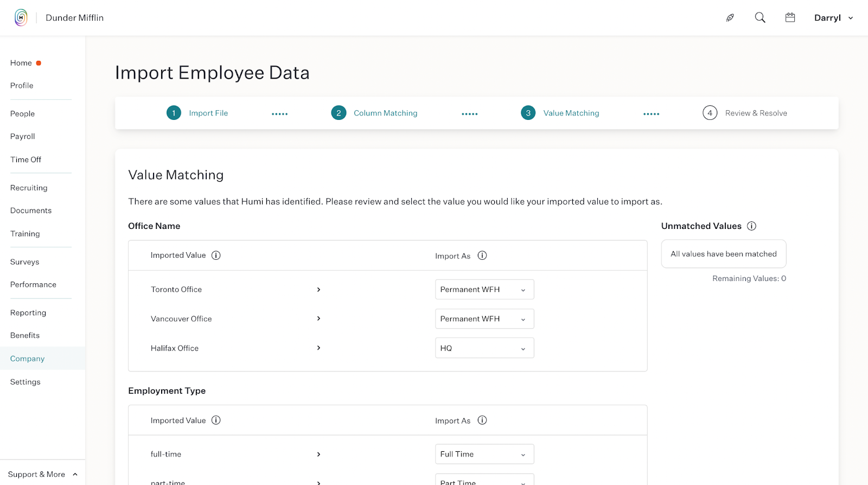Go to step 2 Column Matching
Image resolution: width=868 pixels, height=485 pixels.
coord(374,113)
